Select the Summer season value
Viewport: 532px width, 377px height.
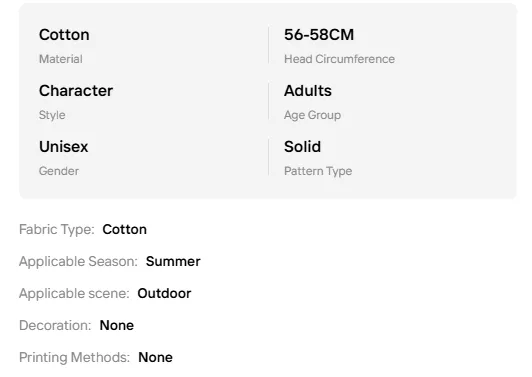click(173, 262)
